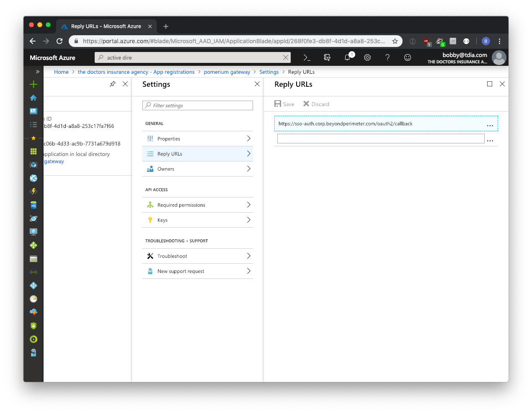Viewport: 532px width, 413px height.
Task: Go back in browser
Action: pyautogui.click(x=33, y=41)
